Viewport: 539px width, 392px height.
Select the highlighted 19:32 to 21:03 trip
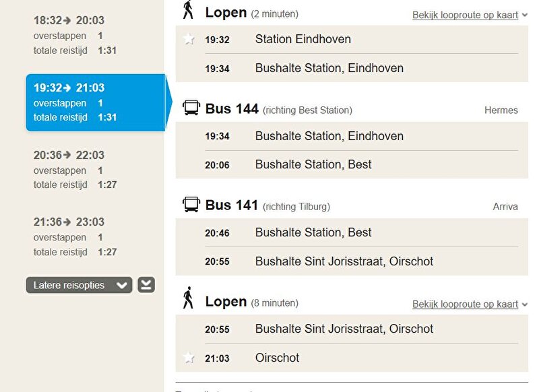click(x=96, y=102)
